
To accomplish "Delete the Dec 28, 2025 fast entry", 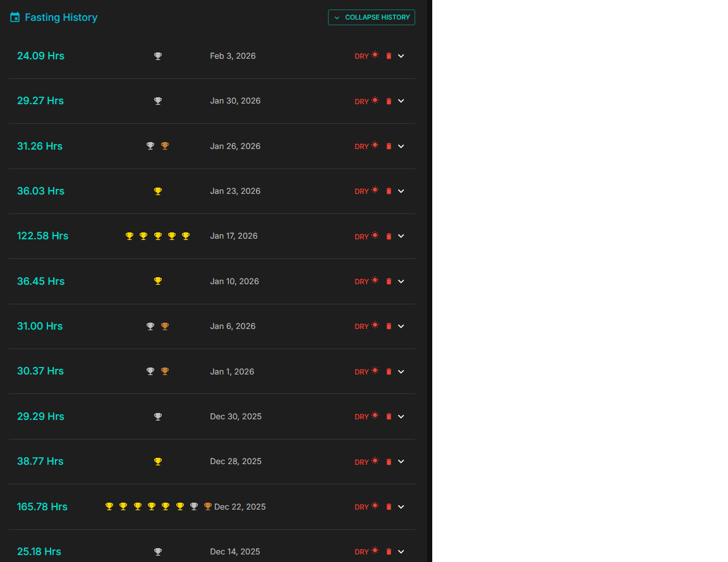I will (x=389, y=462).
